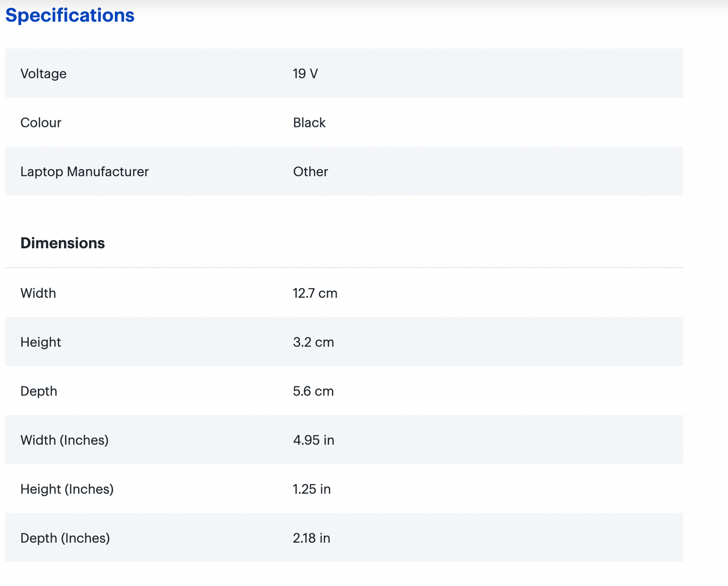Select the Width row label
Viewport: 728px width, 586px height.
[38, 293]
